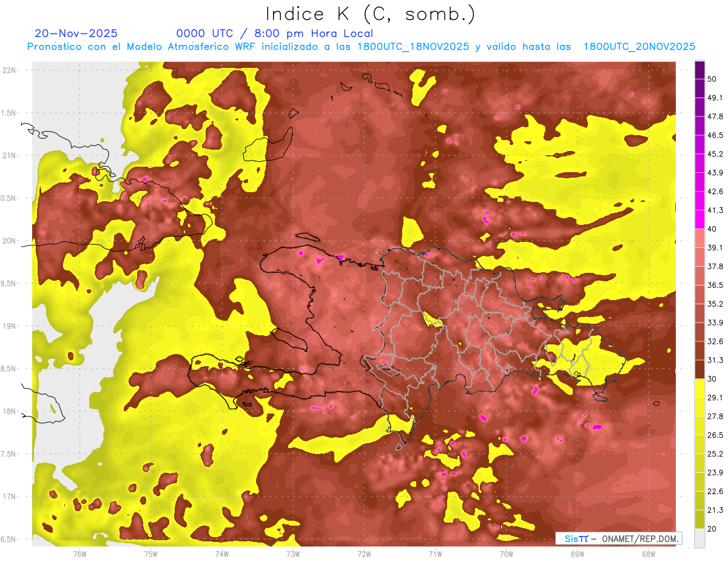Click the '72W' longitude axis label

click(364, 554)
